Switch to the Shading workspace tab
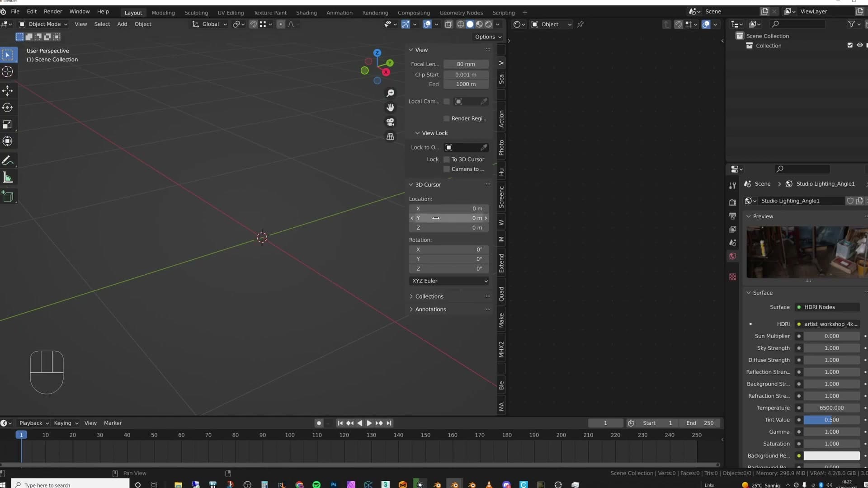Screen dimensions: 868x488 pyautogui.click(x=306, y=13)
